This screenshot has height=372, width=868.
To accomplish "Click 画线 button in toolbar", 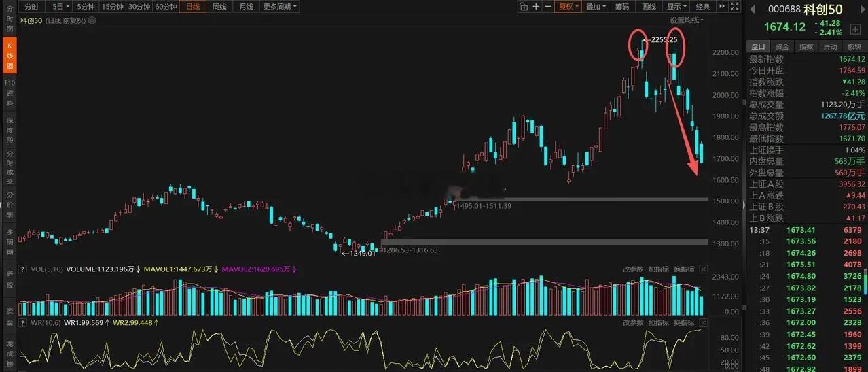I will 649,6.
